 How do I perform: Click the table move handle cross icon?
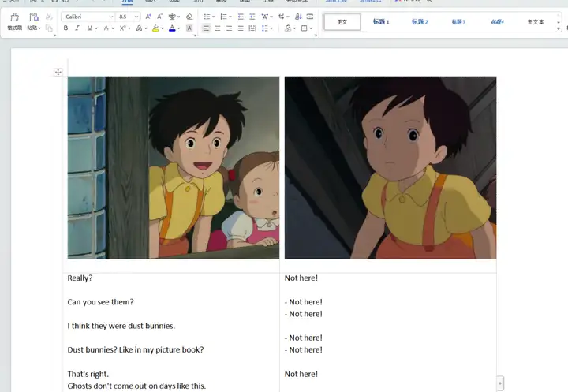(x=58, y=72)
